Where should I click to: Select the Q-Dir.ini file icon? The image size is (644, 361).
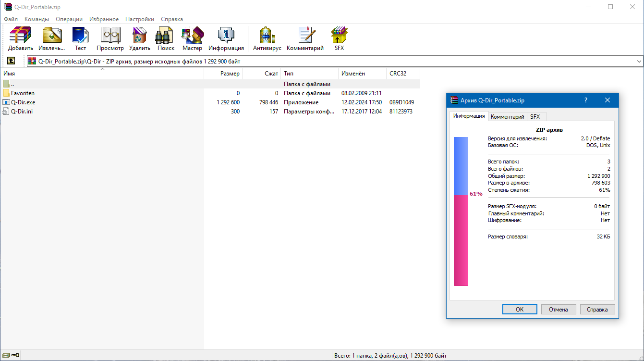point(6,112)
